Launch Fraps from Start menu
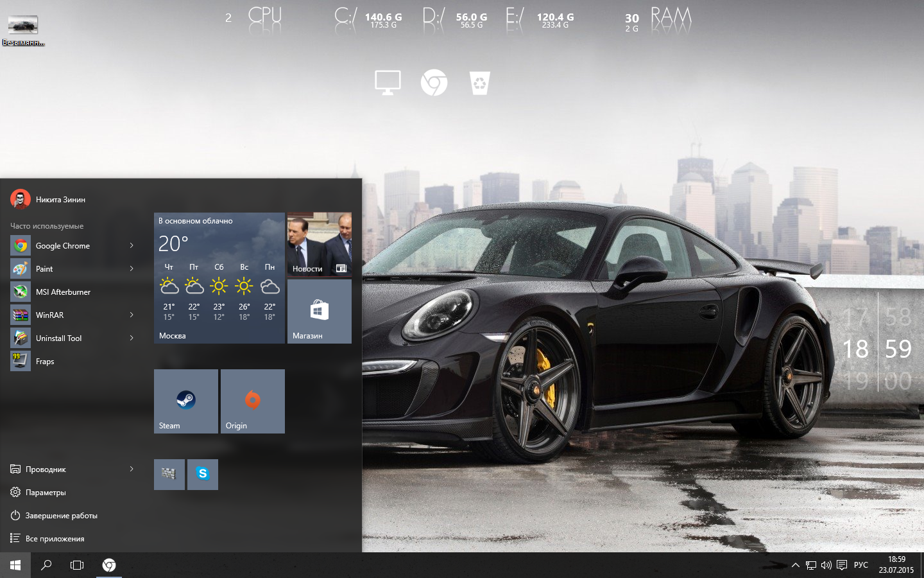Screen dimensions: 924x578 [73, 362]
